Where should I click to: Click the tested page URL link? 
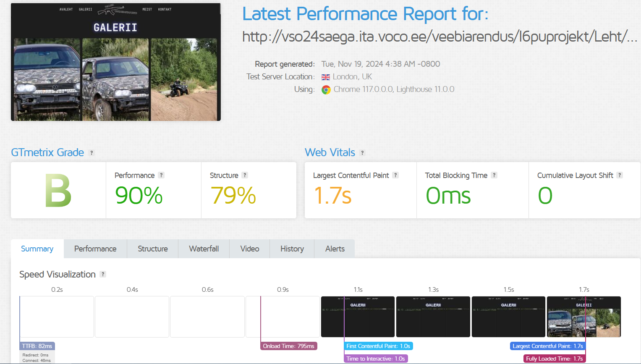tap(440, 37)
